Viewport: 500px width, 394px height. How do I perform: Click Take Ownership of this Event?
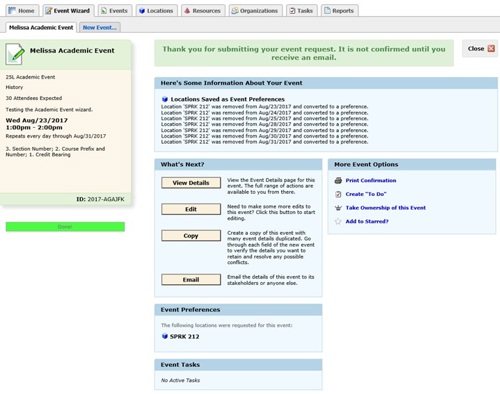pos(386,208)
